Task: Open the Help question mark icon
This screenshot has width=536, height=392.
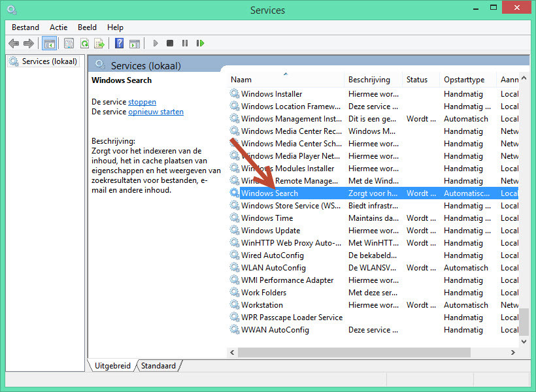Action: click(120, 43)
